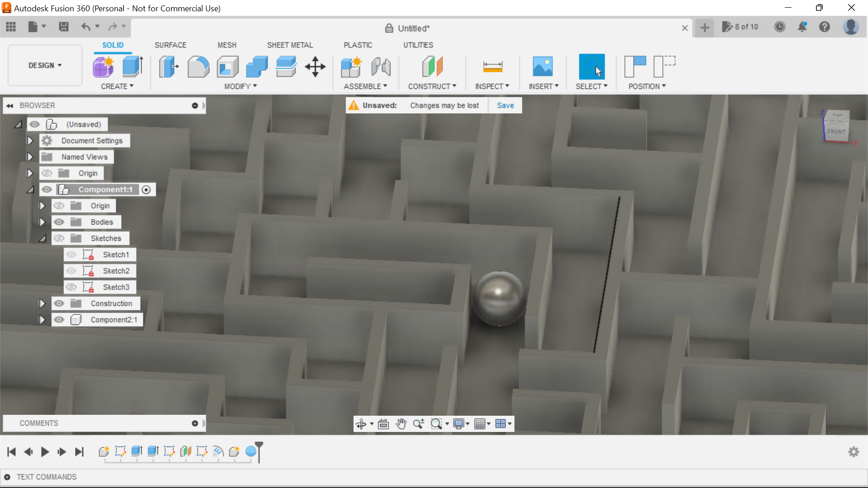This screenshot has width=868, height=488.
Task: Activate the Move/Copy tool
Action: 315,66
